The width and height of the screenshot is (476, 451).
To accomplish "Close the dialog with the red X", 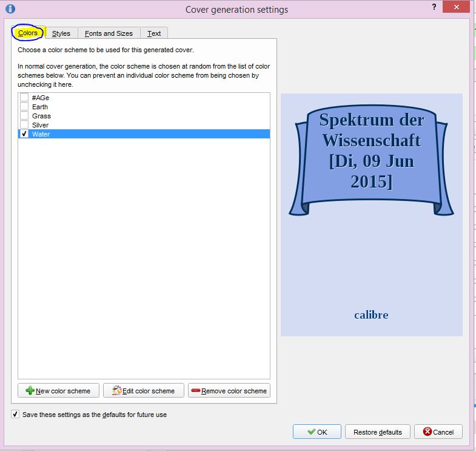I will [456, 7].
